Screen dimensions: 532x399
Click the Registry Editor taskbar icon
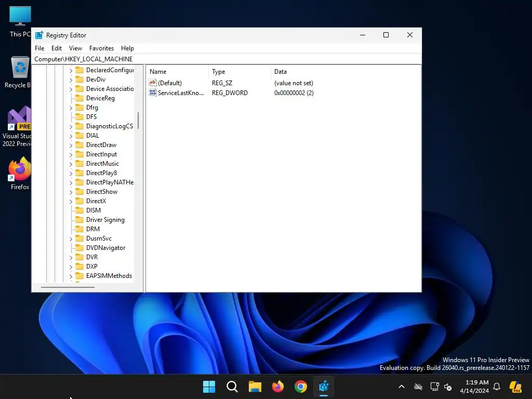[x=324, y=387]
